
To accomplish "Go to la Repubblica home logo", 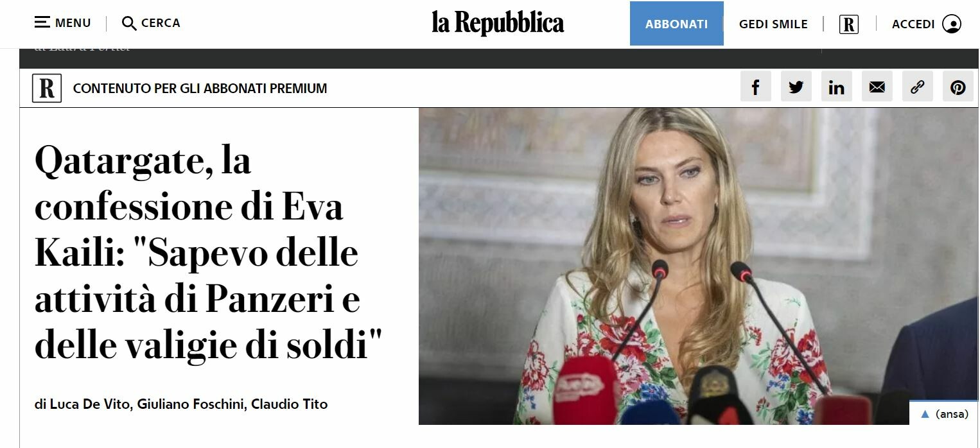I will [498, 23].
